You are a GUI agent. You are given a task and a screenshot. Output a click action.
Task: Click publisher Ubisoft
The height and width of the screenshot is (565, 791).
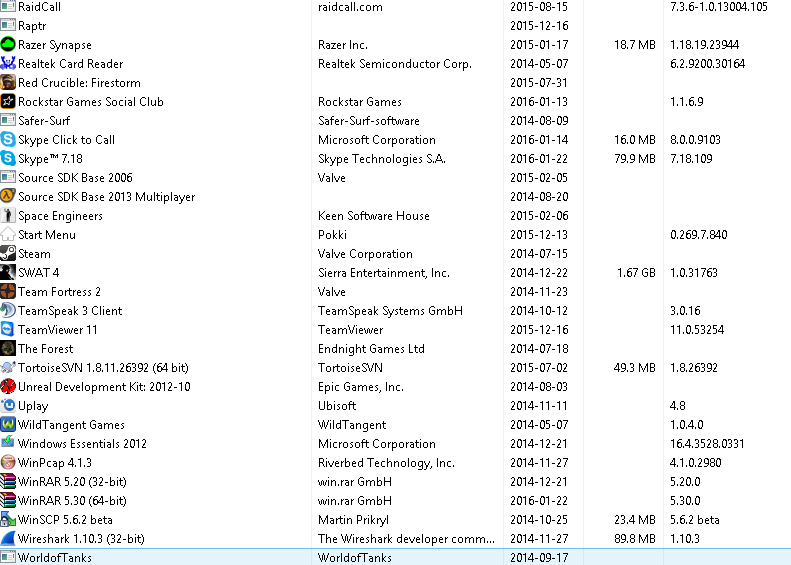337,406
